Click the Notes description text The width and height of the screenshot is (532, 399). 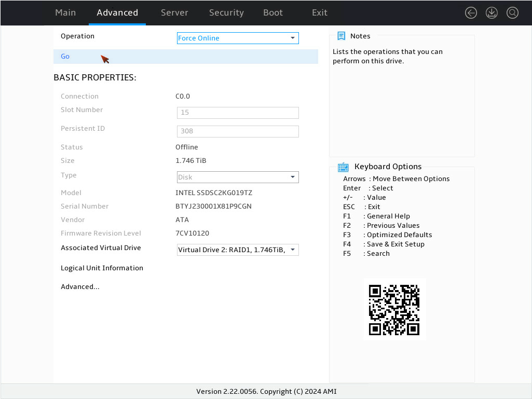[388, 57]
